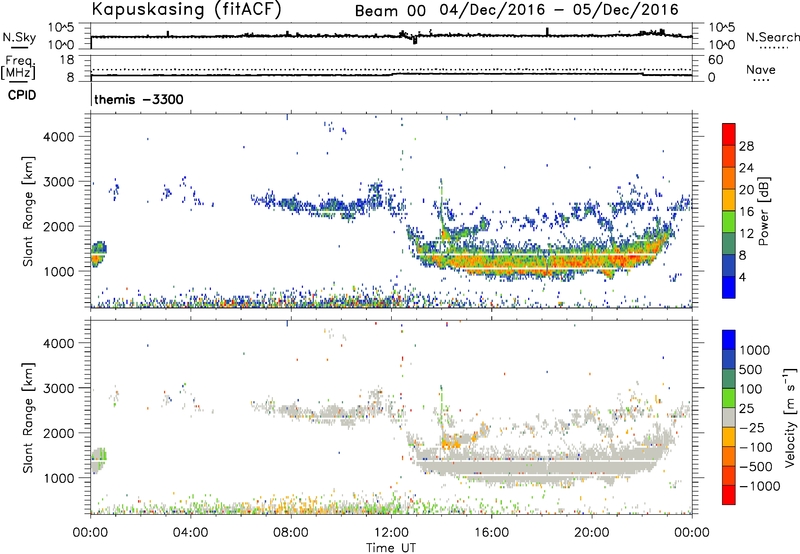Click the -1000 tick on the velocity colorbar
This screenshot has width=800, height=554.
click(x=759, y=486)
